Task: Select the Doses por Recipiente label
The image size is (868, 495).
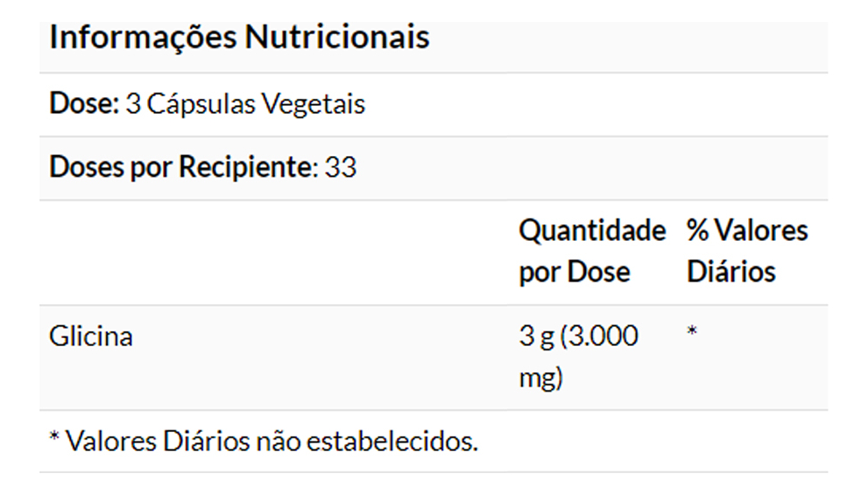Action: (x=180, y=167)
